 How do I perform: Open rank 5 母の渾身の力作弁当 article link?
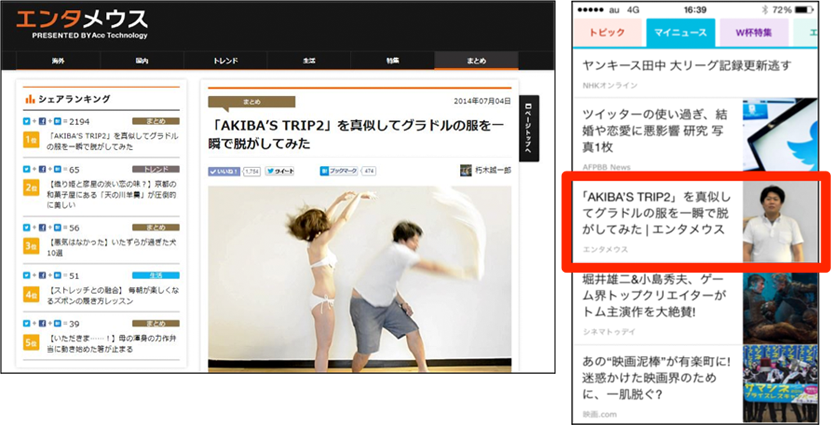[x=112, y=344]
